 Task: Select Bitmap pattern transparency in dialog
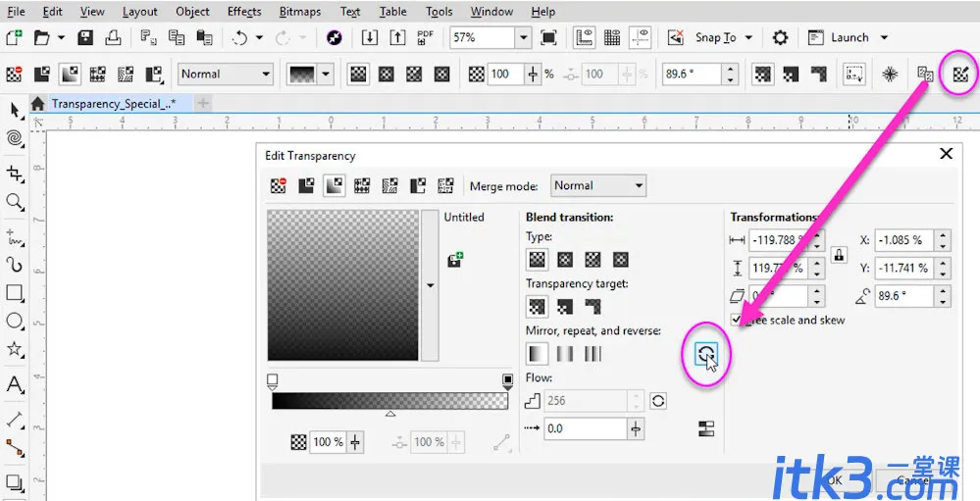tap(390, 185)
